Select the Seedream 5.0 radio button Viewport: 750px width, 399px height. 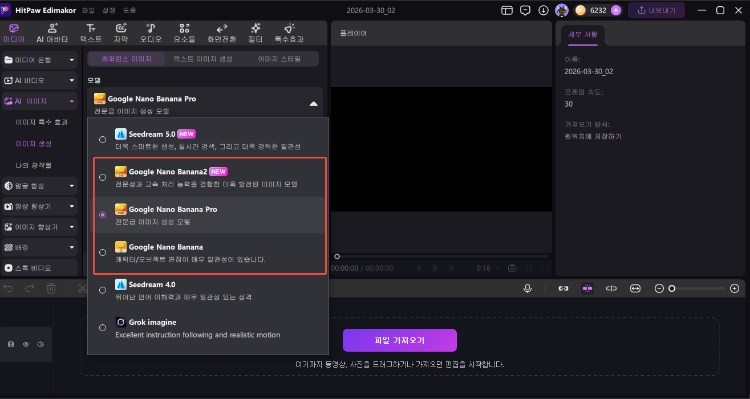pos(102,140)
